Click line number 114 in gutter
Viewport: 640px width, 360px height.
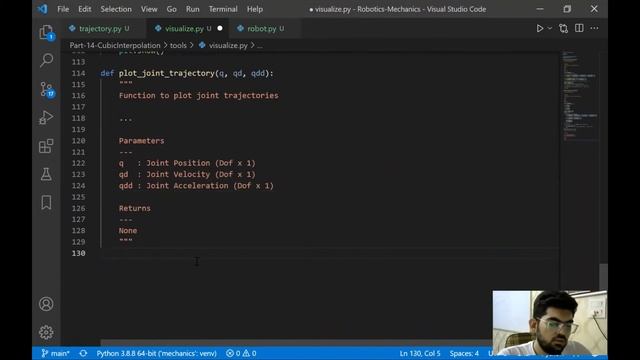tap(78, 73)
